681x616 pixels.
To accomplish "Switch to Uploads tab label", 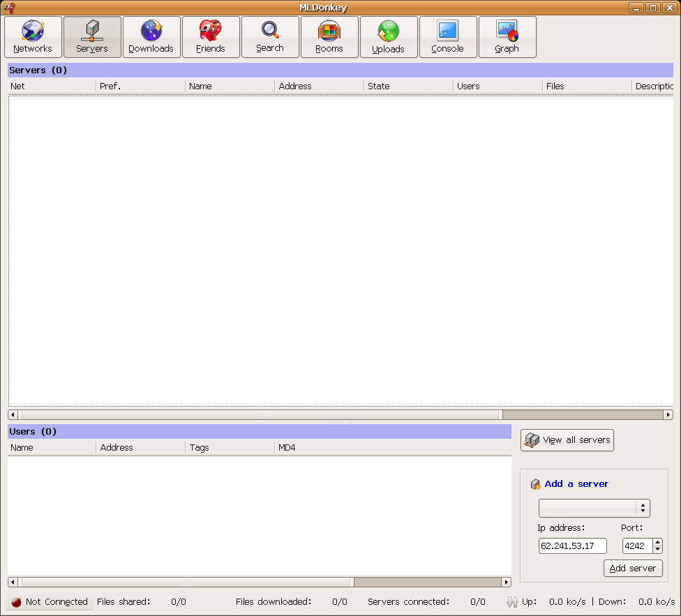I will (x=388, y=49).
